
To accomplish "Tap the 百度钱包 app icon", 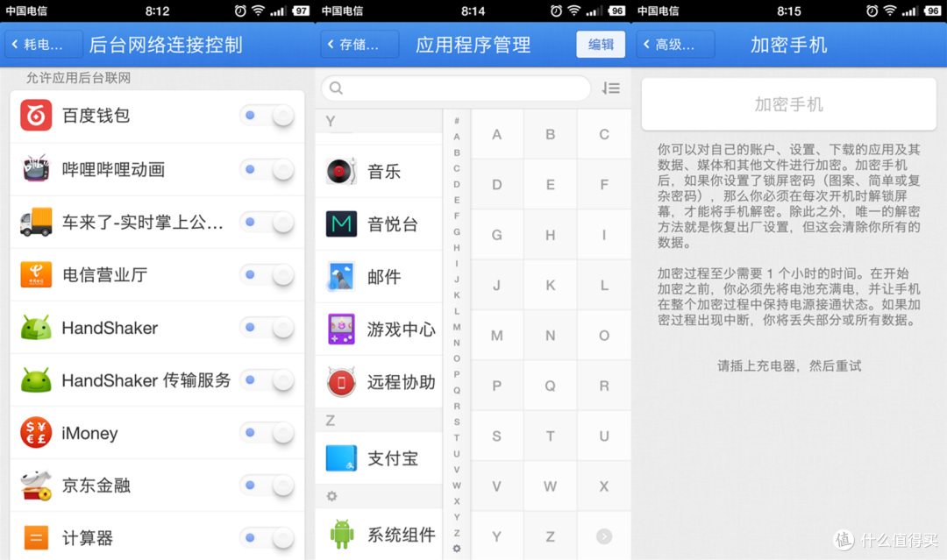I will (x=36, y=116).
